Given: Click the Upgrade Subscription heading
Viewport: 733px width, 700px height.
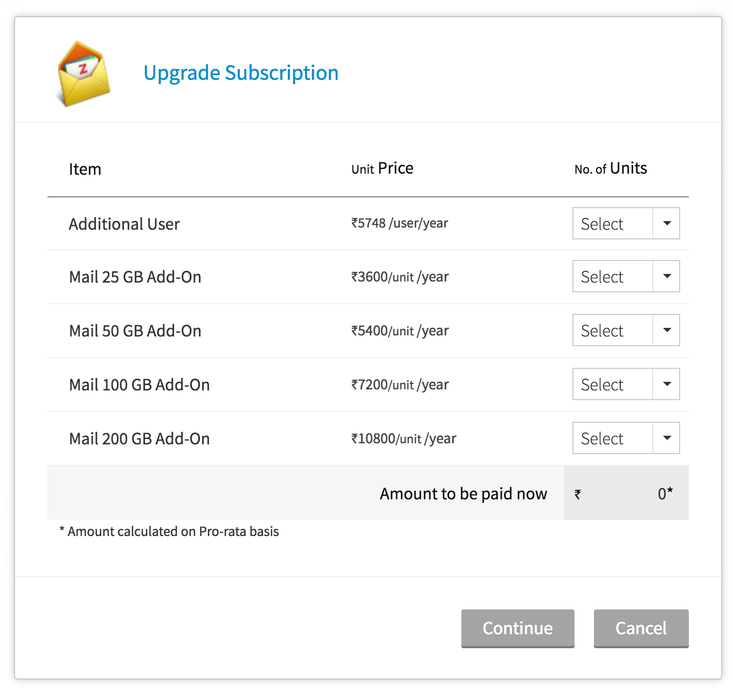Looking at the screenshot, I should [241, 73].
